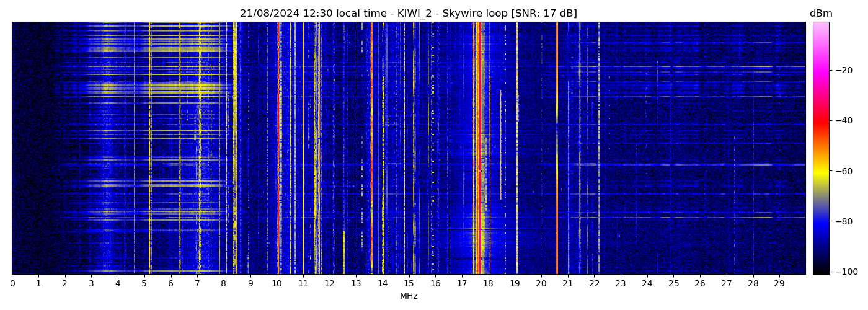Click the spectrogram title text
Screen dimensions: 868x310
[408, 14]
